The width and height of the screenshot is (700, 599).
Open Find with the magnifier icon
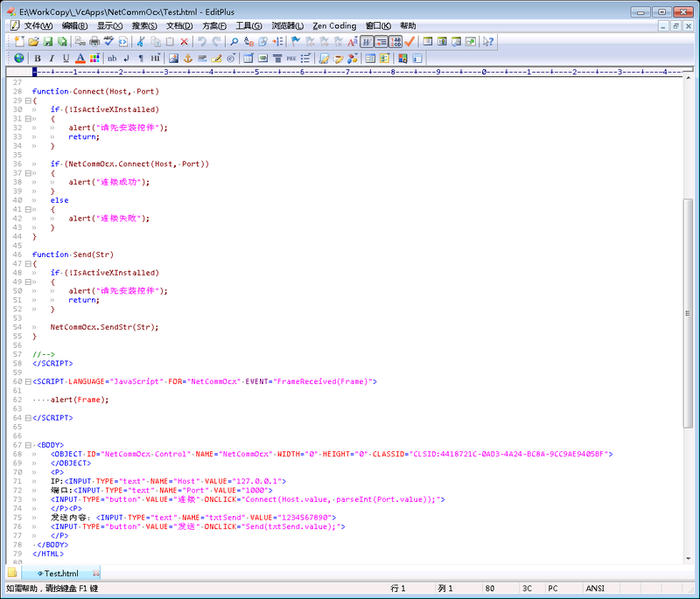click(234, 42)
